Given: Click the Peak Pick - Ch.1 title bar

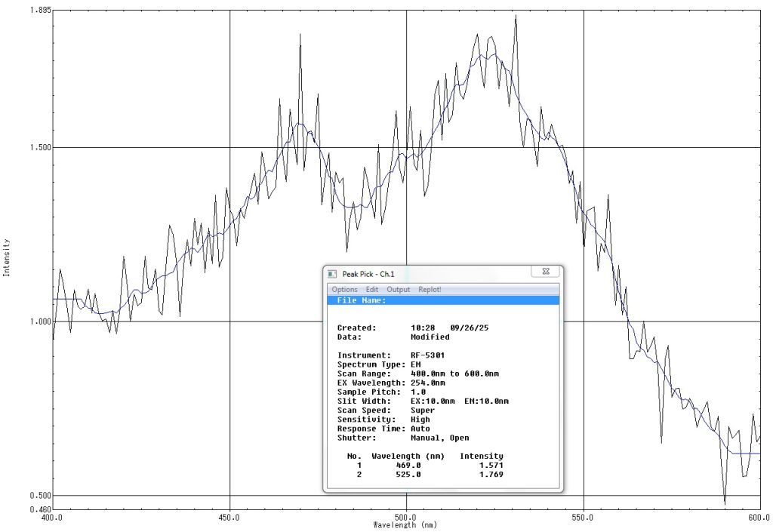Looking at the screenshot, I should [438, 272].
